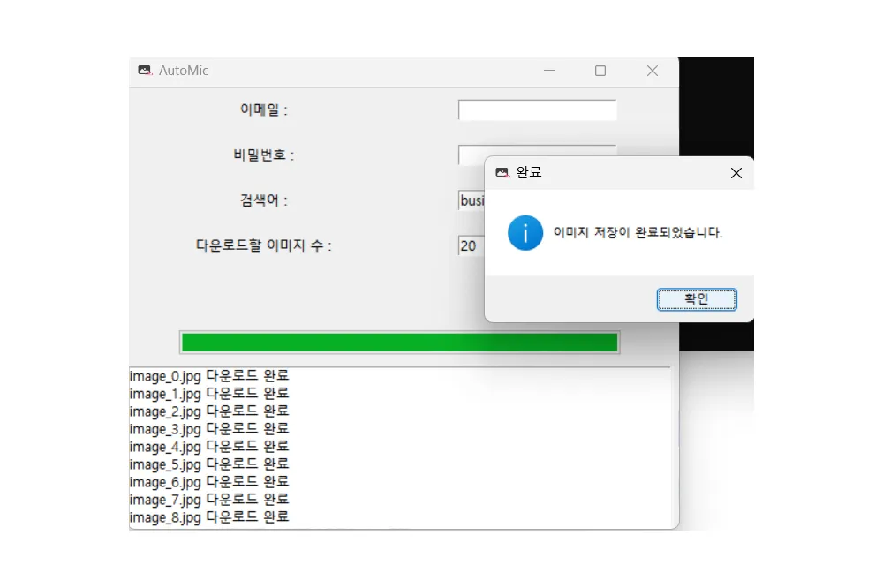Click the 완료 dialog title bar icon
883x588 pixels.
coord(502,173)
